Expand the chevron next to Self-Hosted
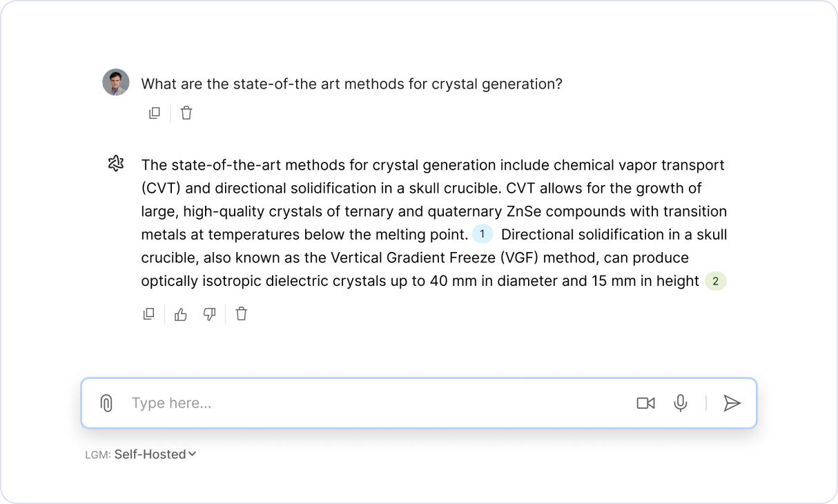838x504 pixels. coord(193,454)
